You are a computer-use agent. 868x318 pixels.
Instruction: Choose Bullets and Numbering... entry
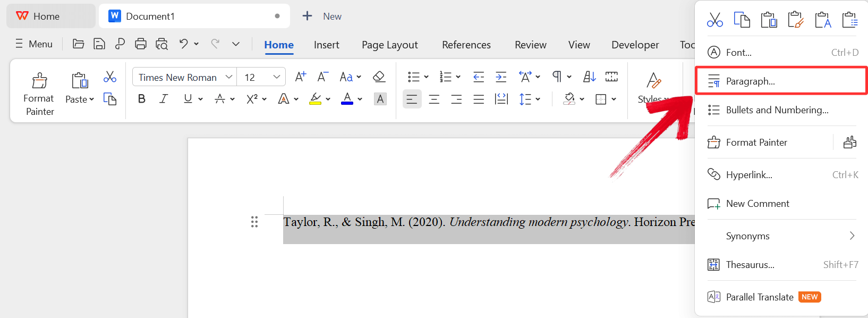[782, 110]
